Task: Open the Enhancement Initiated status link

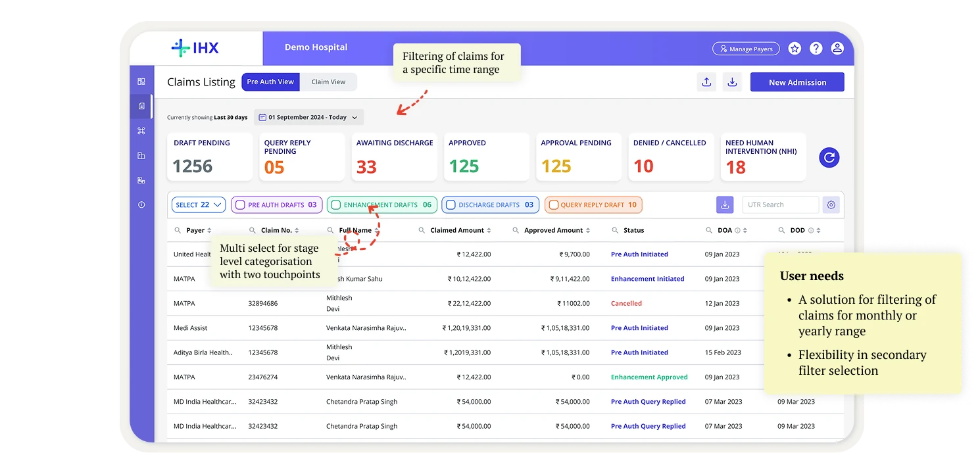Action: point(647,279)
